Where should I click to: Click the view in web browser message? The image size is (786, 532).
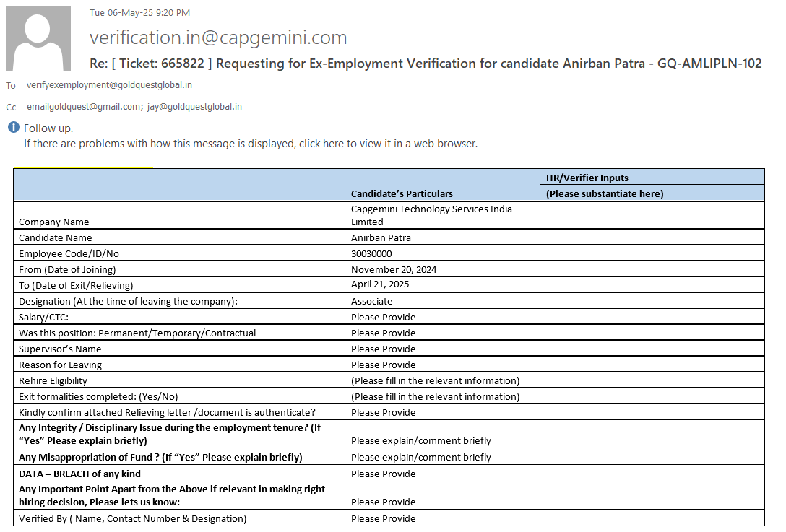click(251, 144)
